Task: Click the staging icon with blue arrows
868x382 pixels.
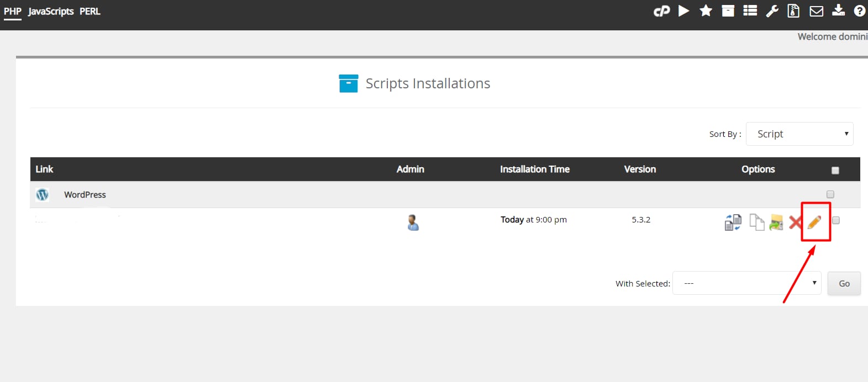Action: 733,222
